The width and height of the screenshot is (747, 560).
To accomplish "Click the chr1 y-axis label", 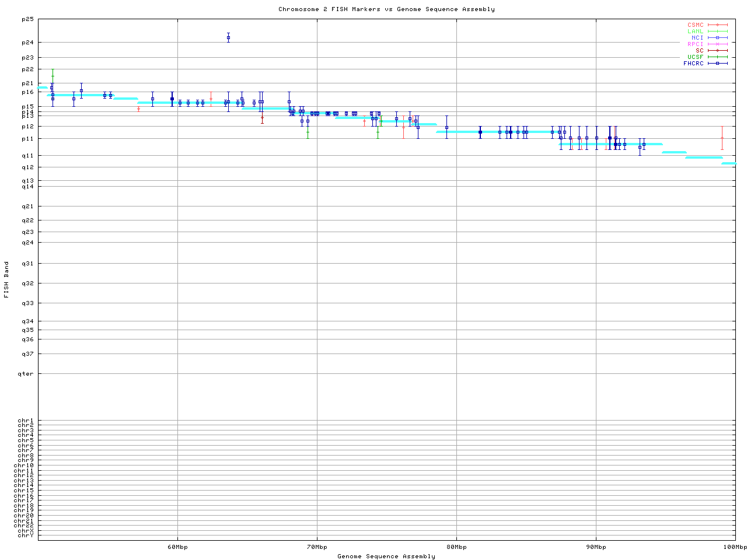I will pyautogui.click(x=26, y=421).
